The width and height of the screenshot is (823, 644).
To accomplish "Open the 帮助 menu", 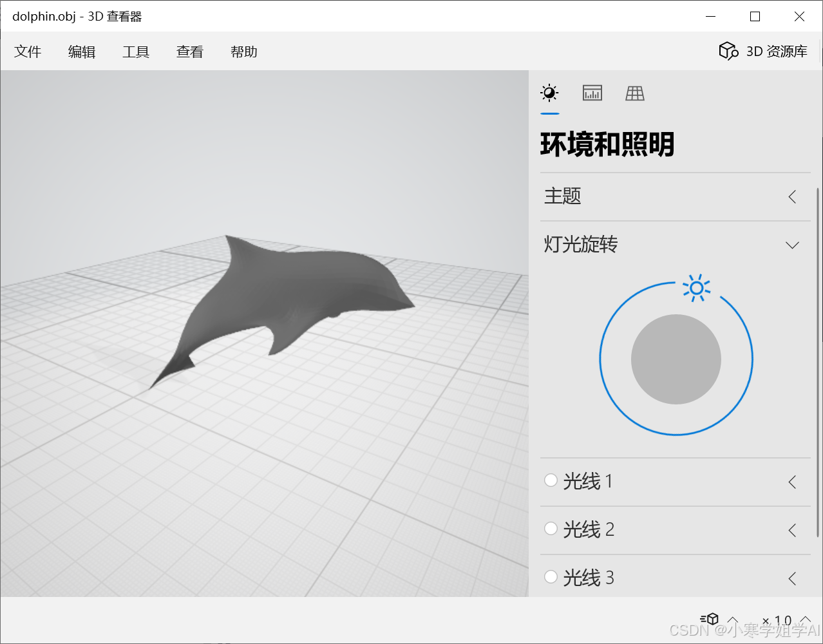I will click(x=244, y=52).
